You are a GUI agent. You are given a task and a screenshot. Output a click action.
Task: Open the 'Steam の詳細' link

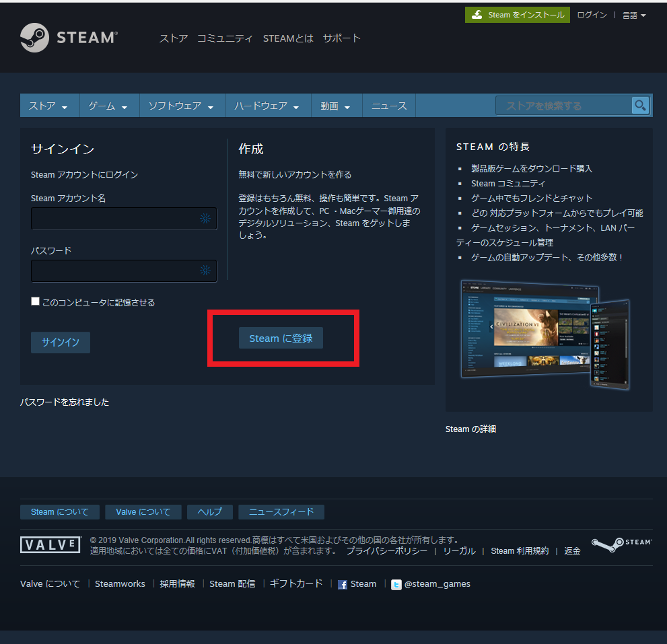pos(470,429)
